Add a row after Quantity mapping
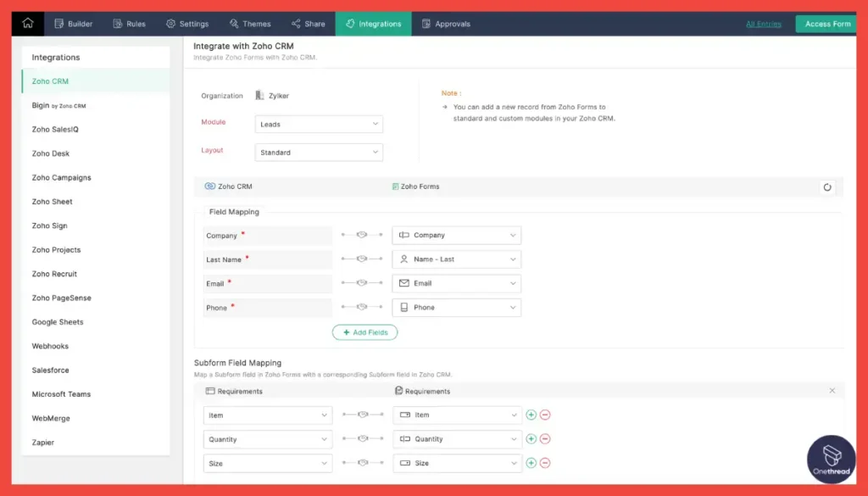 click(x=531, y=439)
